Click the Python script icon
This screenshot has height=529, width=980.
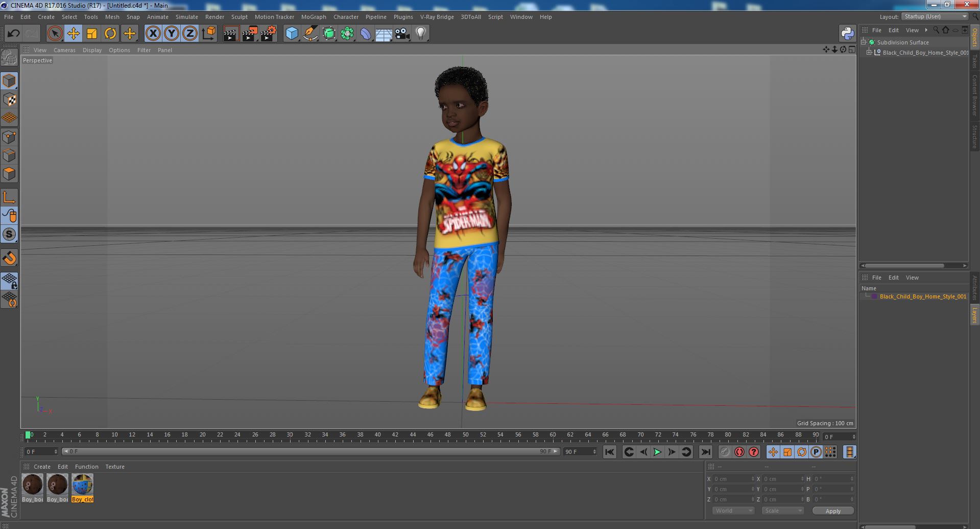tap(847, 34)
